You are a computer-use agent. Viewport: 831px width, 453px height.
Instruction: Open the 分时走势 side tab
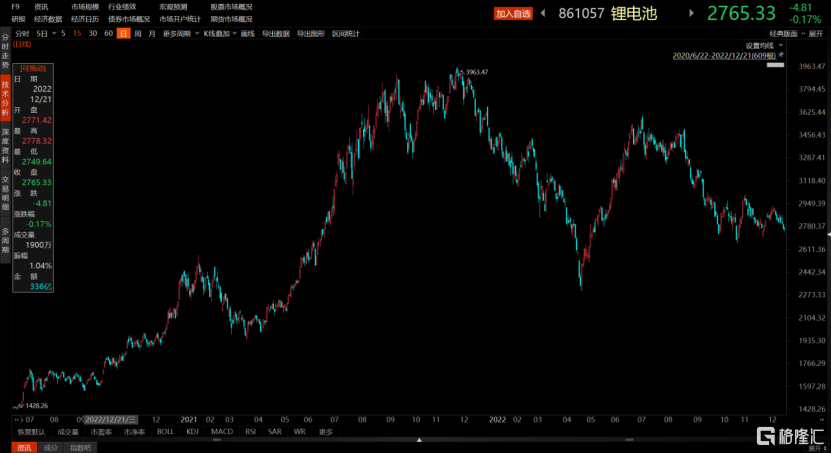pyautogui.click(x=5, y=51)
